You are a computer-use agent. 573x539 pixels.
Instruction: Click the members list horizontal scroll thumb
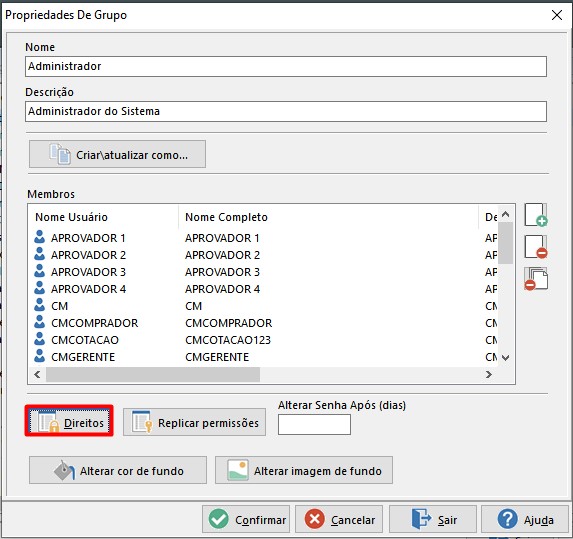click(x=153, y=374)
